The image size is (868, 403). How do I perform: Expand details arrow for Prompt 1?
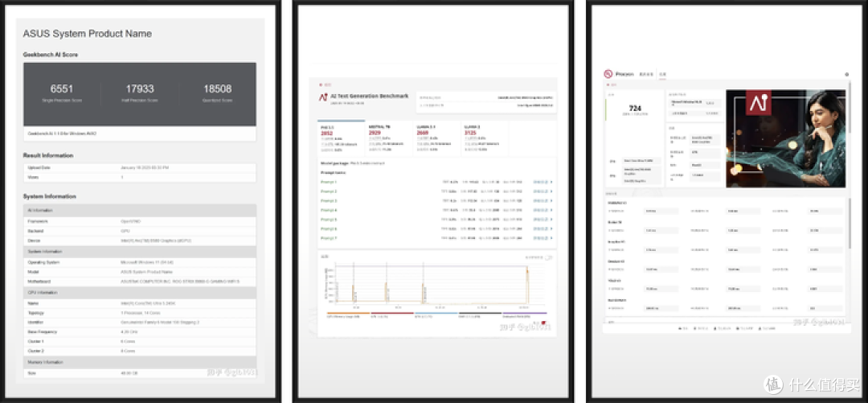point(551,182)
